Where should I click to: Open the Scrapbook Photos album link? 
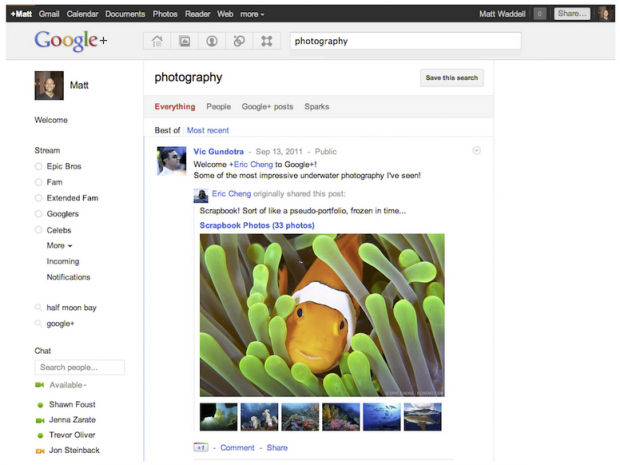[257, 226]
